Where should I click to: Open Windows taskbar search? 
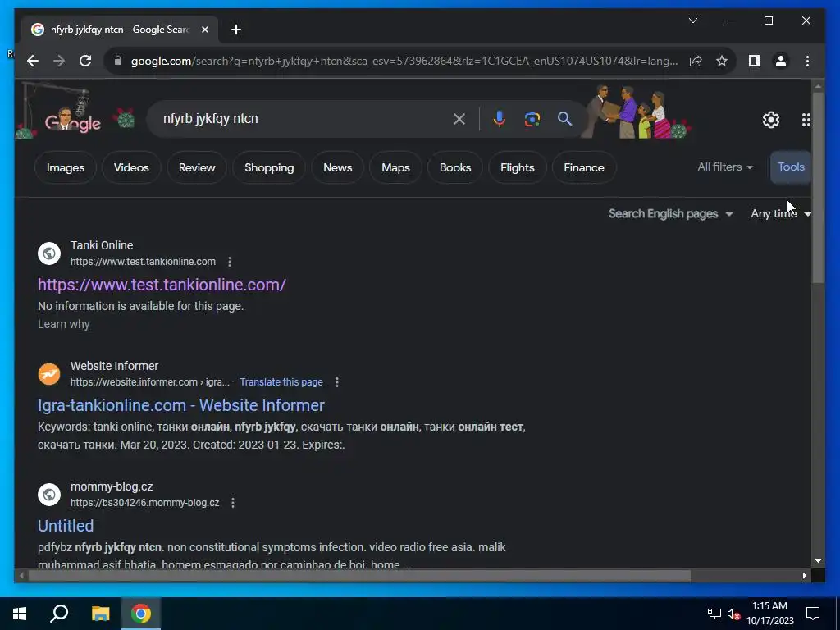pos(59,614)
